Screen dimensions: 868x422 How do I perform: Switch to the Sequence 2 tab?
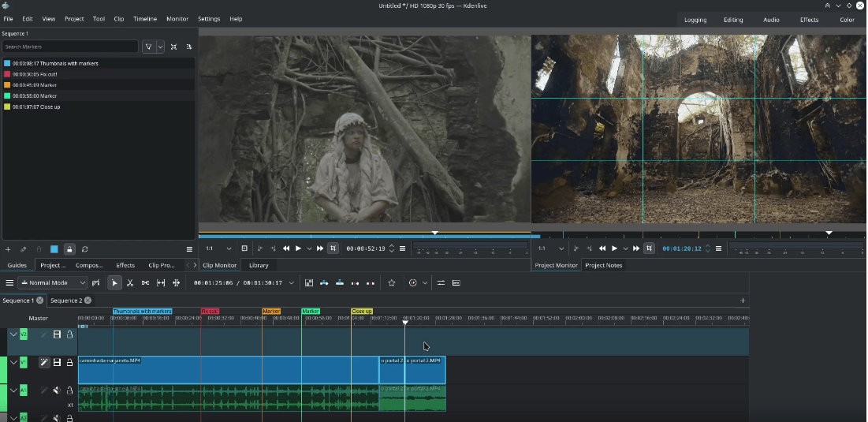[65, 301]
